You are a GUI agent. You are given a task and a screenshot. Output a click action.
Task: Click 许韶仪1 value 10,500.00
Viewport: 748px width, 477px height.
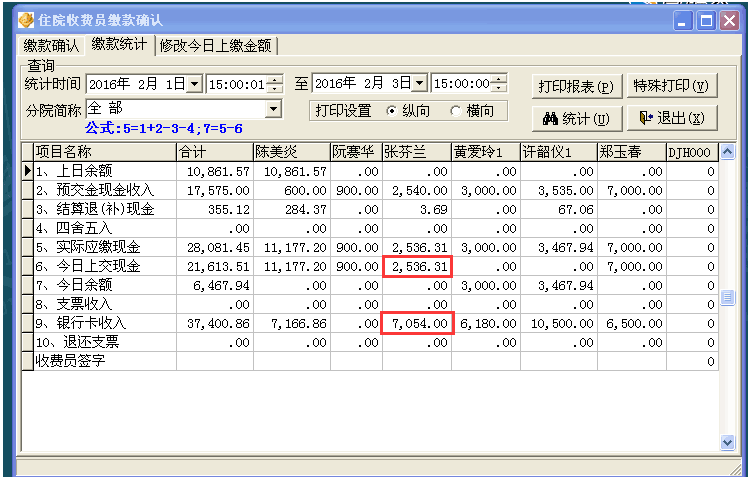coord(559,323)
